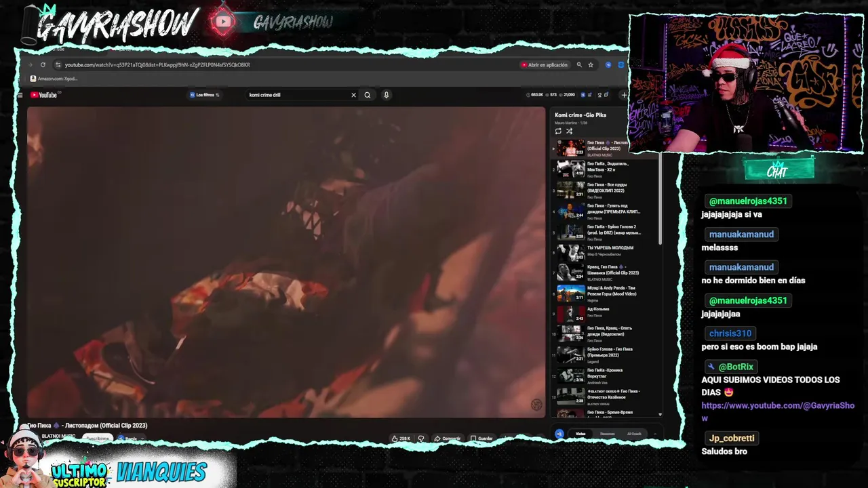
Task: Run the search with the magnifier button
Action: pos(368,95)
